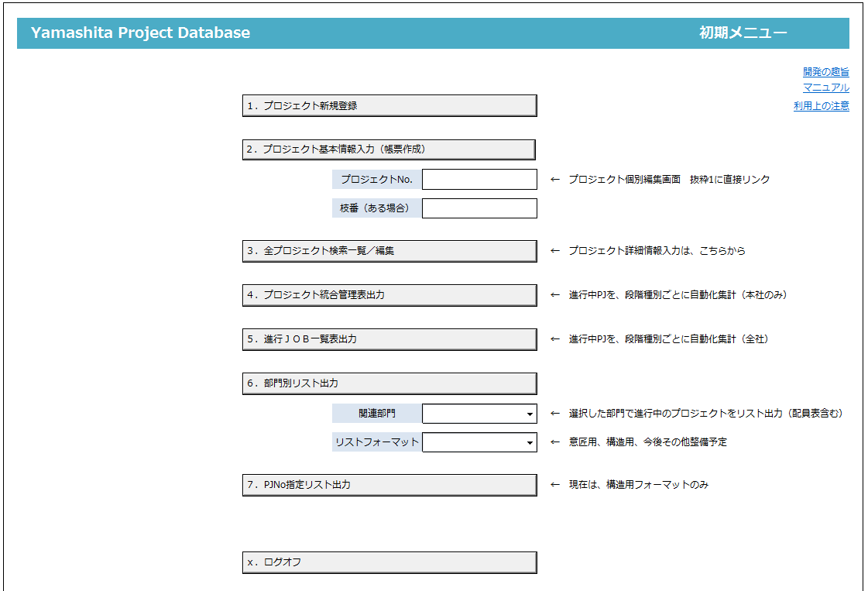Open the 関連部門 dropdown arrow

tap(530, 414)
